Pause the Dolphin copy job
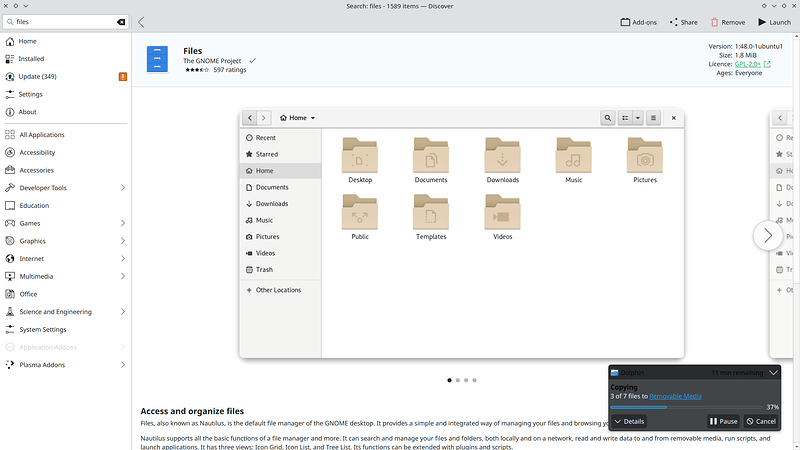 pyautogui.click(x=724, y=421)
